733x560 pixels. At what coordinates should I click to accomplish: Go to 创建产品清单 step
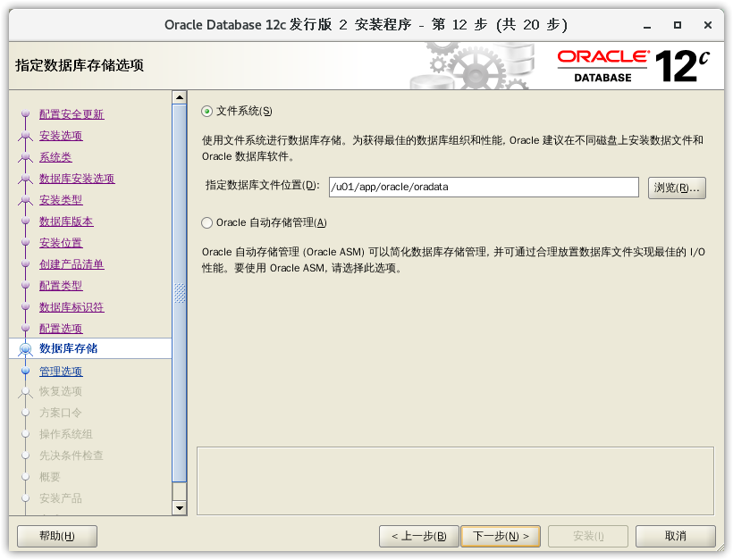click(x=72, y=264)
